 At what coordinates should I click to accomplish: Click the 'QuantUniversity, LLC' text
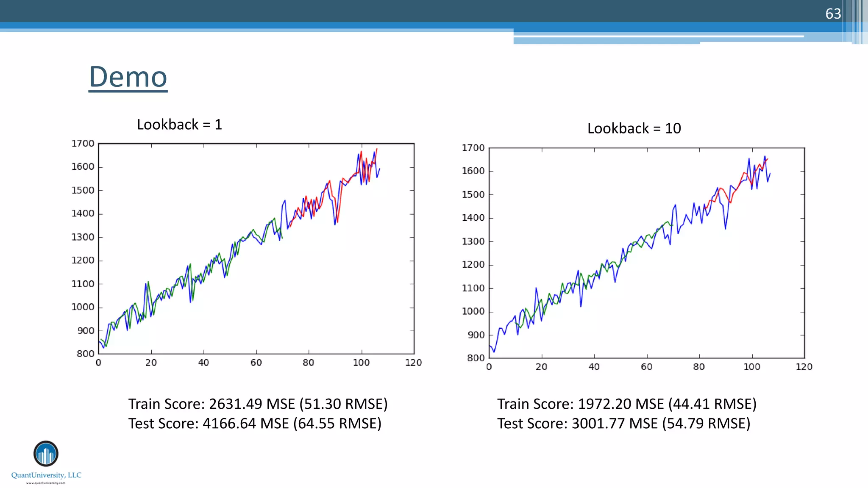46,475
